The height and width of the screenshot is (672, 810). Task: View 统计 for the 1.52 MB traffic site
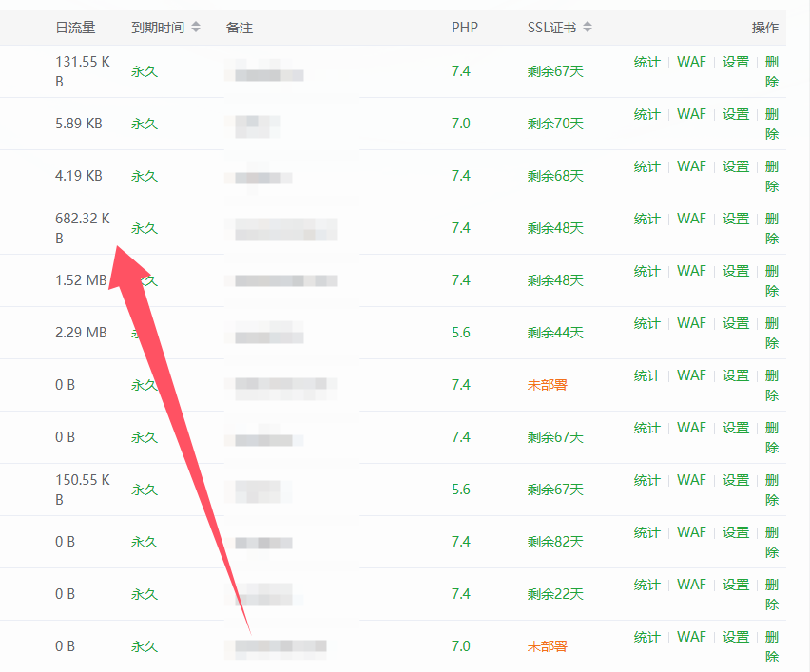[x=646, y=271]
